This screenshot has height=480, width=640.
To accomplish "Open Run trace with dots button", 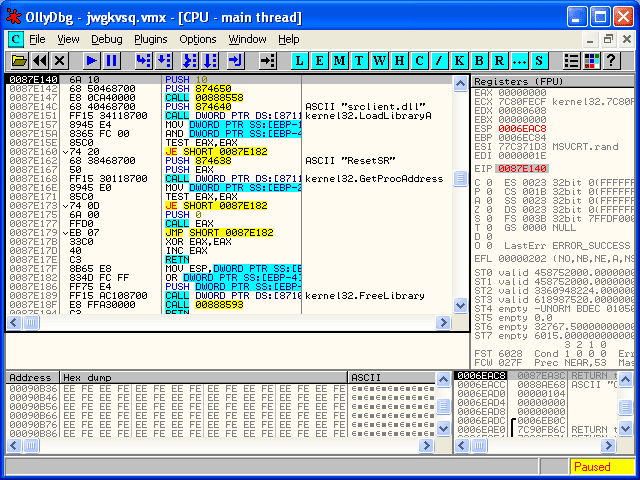I will 519,61.
